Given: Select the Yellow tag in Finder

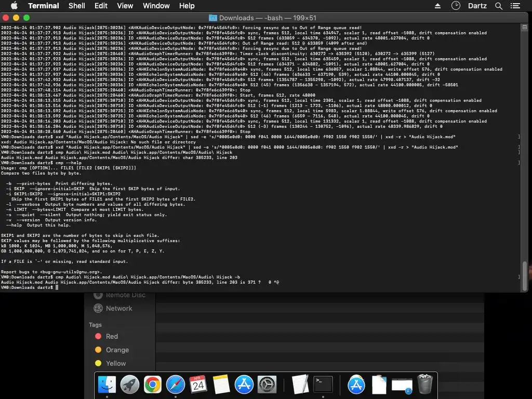Looking at the screenshot, I should pyautogui.click(x=110, y=363).
